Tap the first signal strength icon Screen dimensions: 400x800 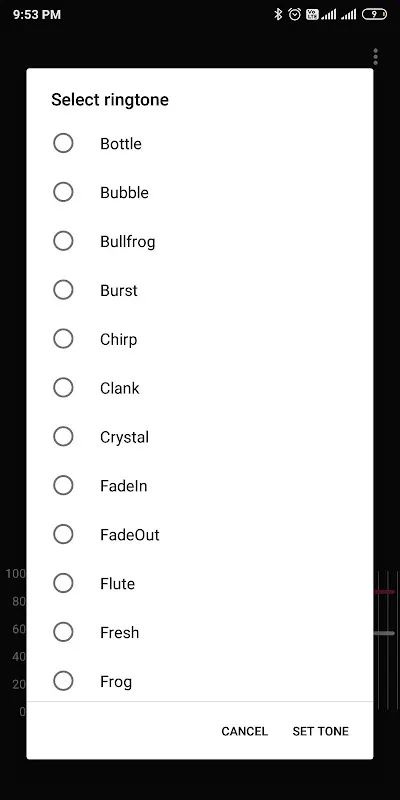click(329, 14)
